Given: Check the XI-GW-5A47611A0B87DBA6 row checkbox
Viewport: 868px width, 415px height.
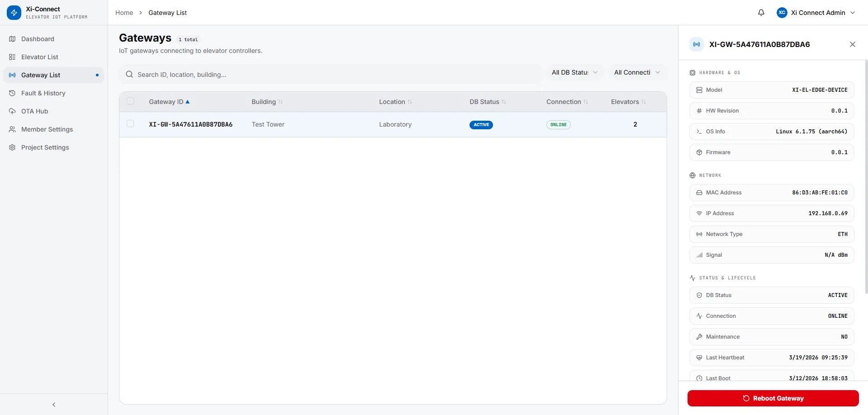Looking at the screenshot, I should [130, 124].
